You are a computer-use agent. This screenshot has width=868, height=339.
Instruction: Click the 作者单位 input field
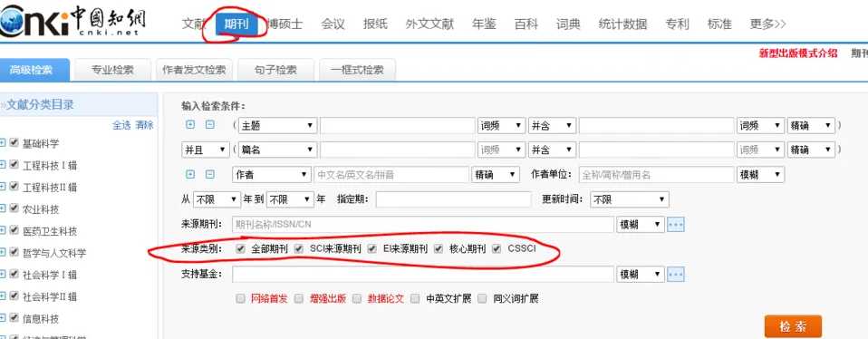[x=657, y=174]
